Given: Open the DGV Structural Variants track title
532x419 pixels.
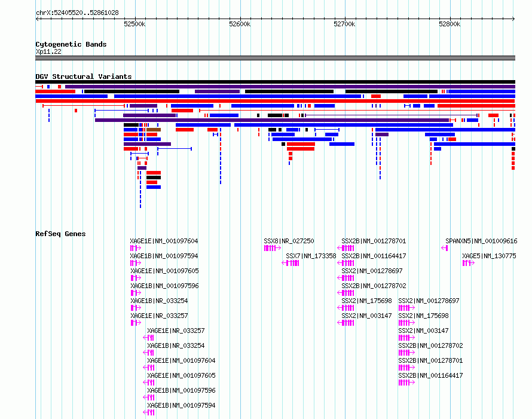Looking at the screenshot, I should (84, 77).
